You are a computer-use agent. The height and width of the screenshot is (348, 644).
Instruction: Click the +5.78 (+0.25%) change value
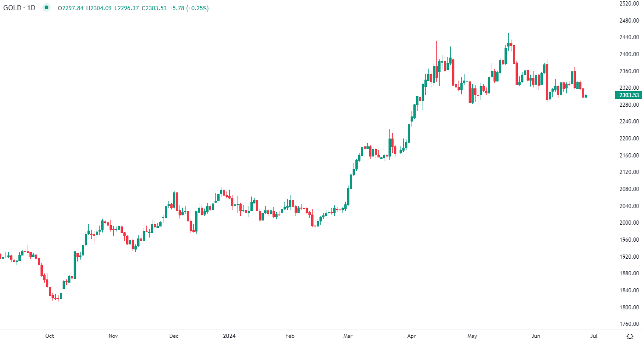(x=189, y=8)
